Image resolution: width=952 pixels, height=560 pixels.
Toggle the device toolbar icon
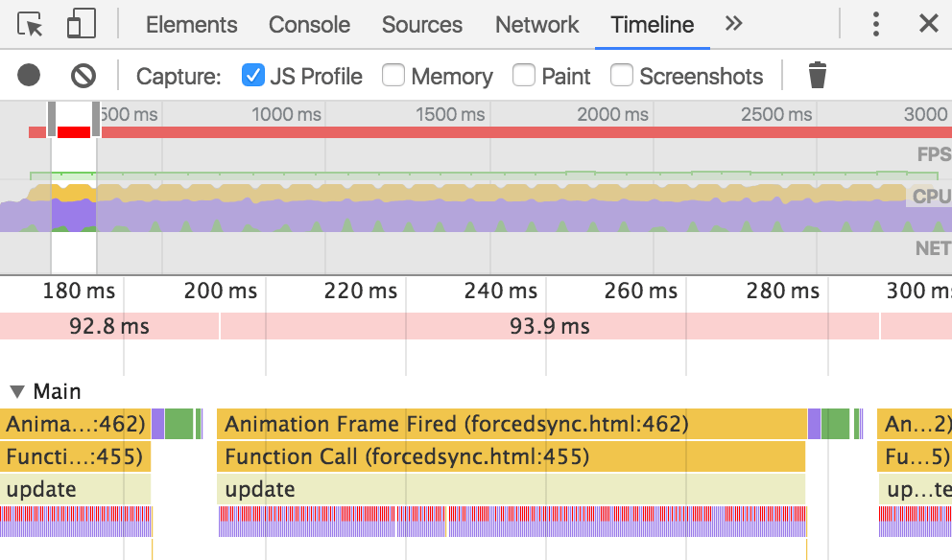(x=81, y=24)
